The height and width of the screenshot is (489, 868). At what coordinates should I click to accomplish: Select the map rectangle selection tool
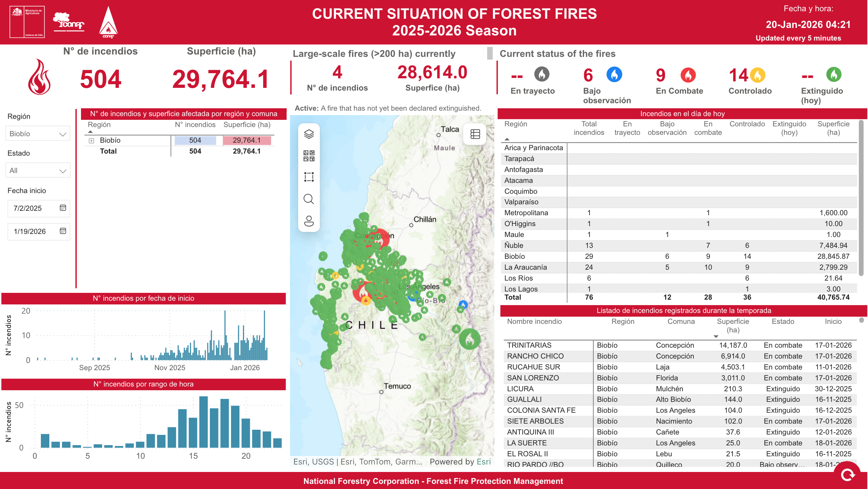[308, 177]
